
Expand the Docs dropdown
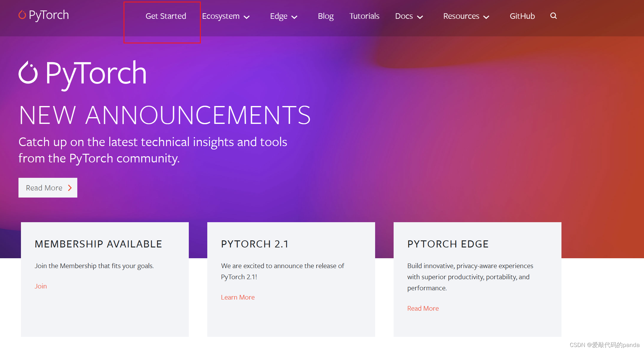coord(409,16)
